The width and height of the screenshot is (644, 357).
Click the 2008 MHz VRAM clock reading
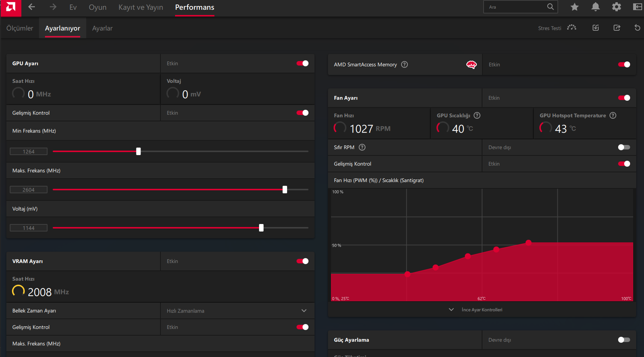click(x=48, y=292)
